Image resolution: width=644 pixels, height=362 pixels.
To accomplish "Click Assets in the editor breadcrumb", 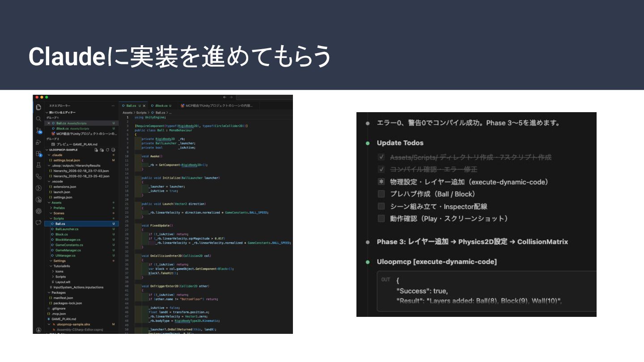I will [x=127, y=113].
